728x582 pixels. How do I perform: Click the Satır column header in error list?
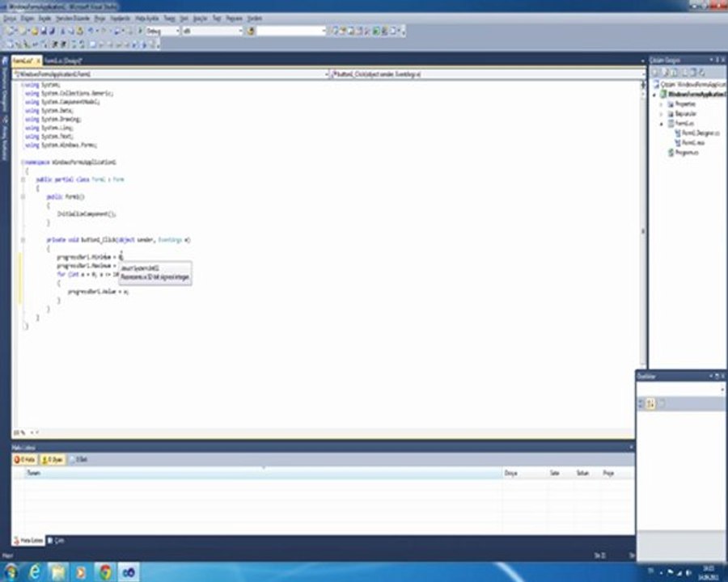[561, 473]
